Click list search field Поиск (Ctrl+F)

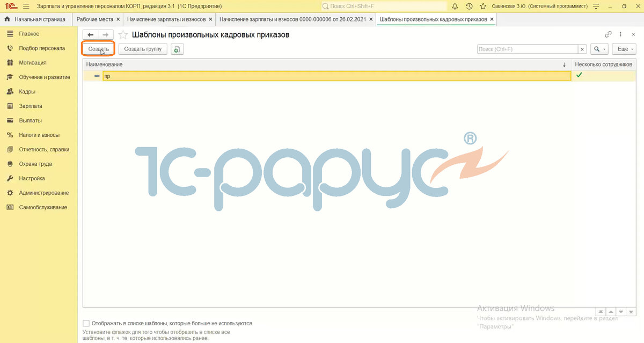[528, 49]
